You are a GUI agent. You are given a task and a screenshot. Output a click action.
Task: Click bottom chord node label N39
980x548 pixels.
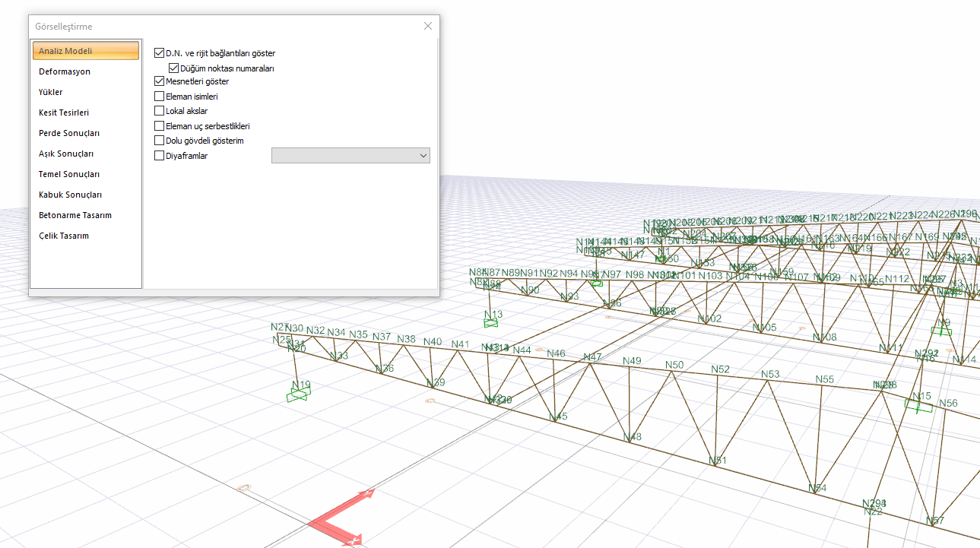[436, 382]
